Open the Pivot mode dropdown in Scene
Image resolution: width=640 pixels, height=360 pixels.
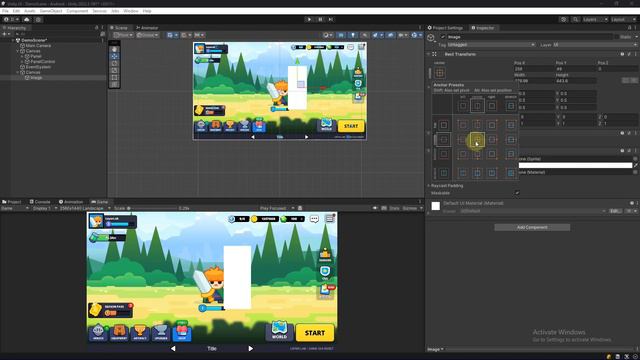tap(123, 35)
